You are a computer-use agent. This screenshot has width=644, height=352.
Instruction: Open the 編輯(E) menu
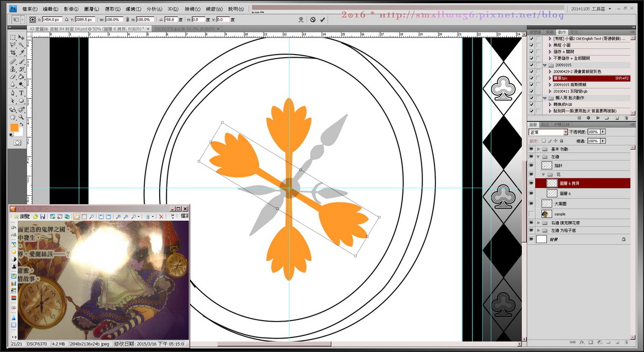[51, 9]
